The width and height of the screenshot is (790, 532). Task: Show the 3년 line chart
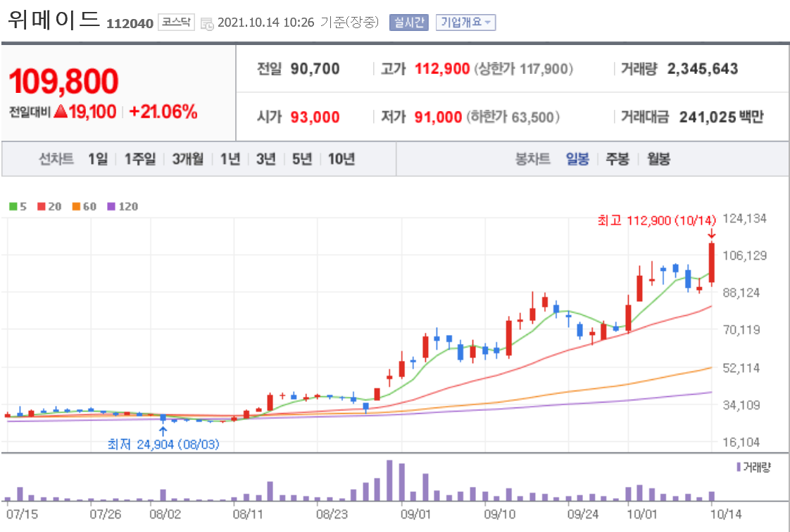(266, 159)
